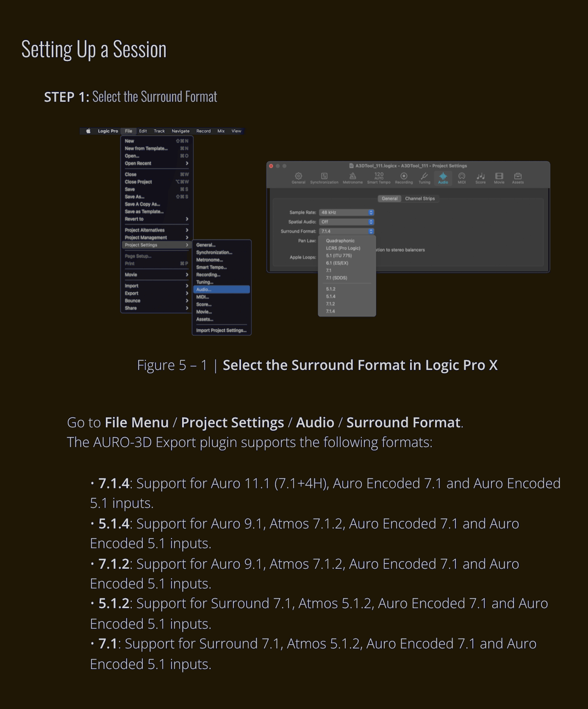
Task: Open the Record menu
Action: tap(203, 131)
